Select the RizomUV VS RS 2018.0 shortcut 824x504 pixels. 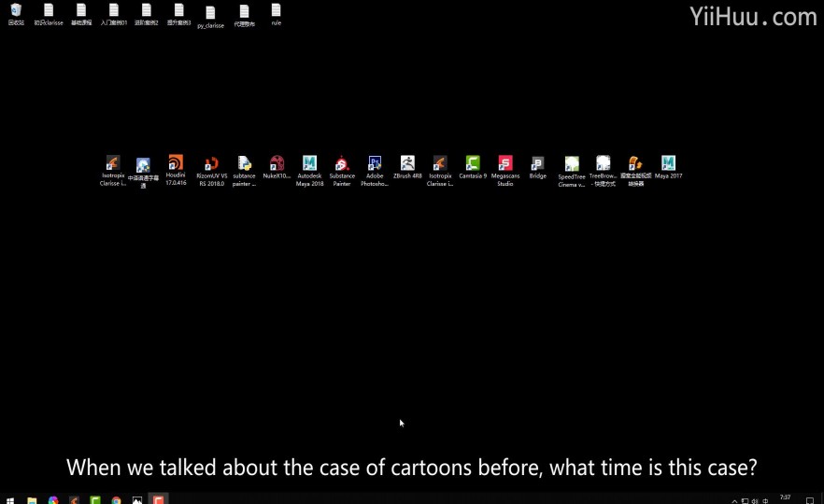212,171
